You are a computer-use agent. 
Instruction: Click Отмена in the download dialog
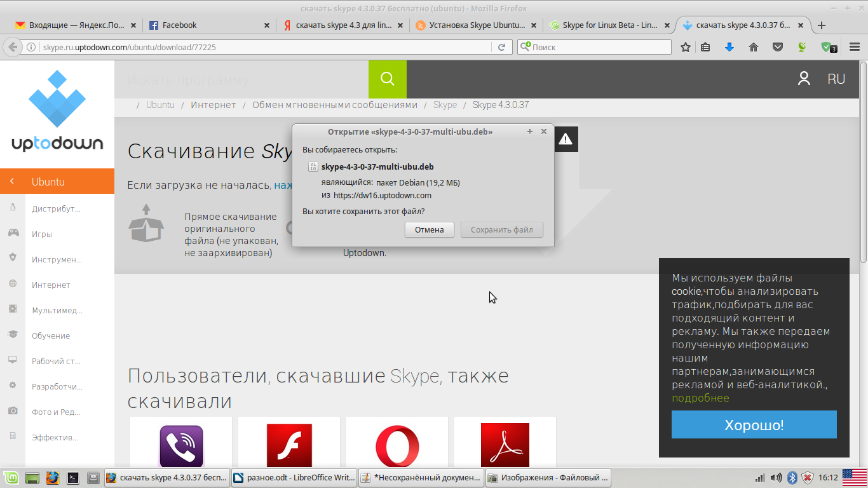pyautogui.click(x=429, y=229)
